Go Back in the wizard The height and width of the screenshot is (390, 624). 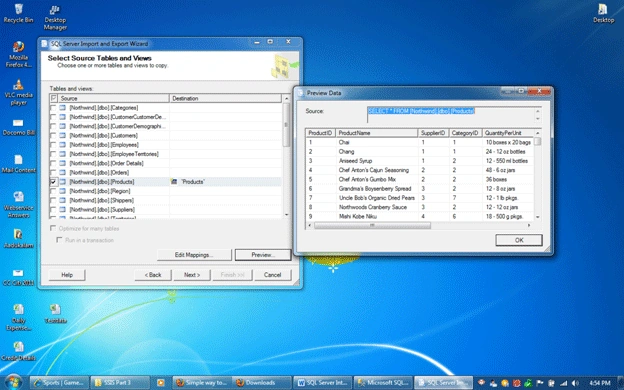click(153, 275)
